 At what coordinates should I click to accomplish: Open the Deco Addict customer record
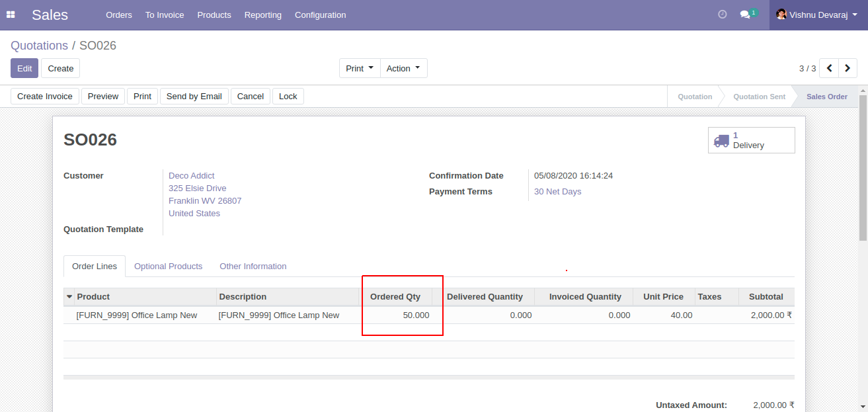pyautogui.click(x=191, y=175)
